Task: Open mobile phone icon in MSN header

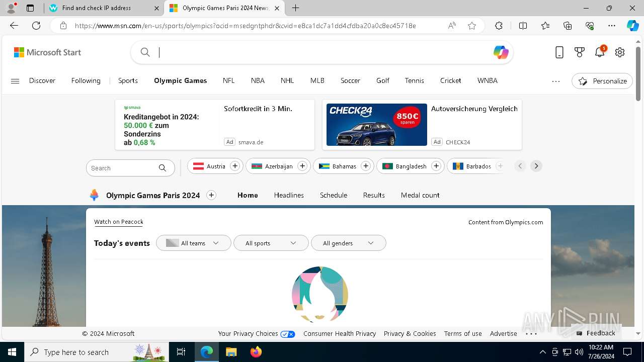Action: click(559, 52)
